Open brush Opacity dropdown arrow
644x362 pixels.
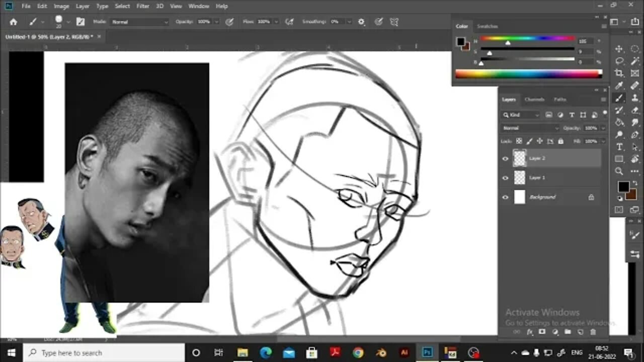(x=216, y=22)
